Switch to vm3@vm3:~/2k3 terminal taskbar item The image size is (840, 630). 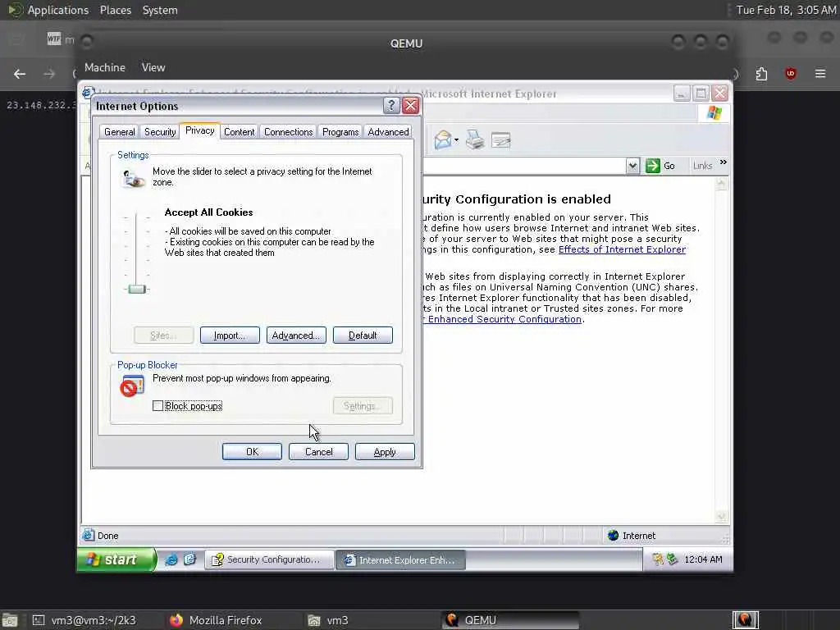(x=84, y=620)
